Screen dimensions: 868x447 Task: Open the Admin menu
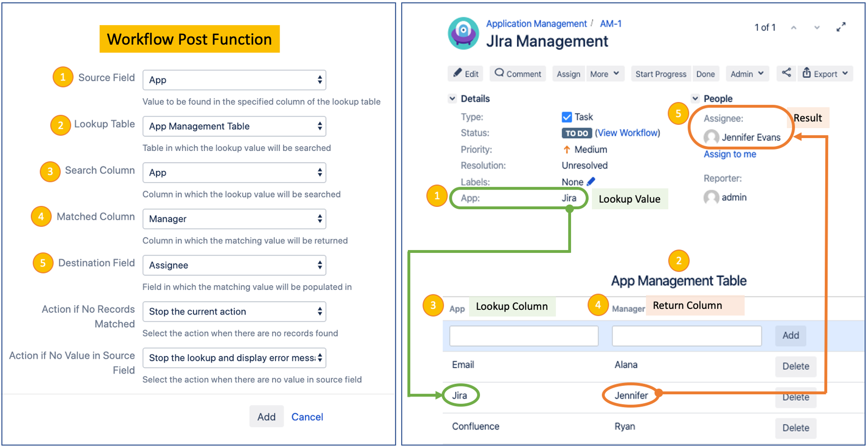pyautogui.click(x=746, y=74)
